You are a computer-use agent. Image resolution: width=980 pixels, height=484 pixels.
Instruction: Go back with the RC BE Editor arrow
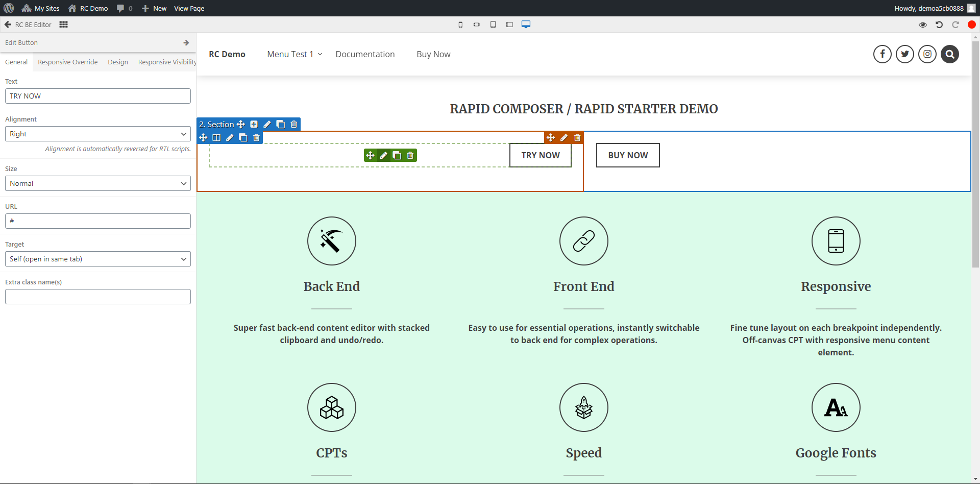8,25
